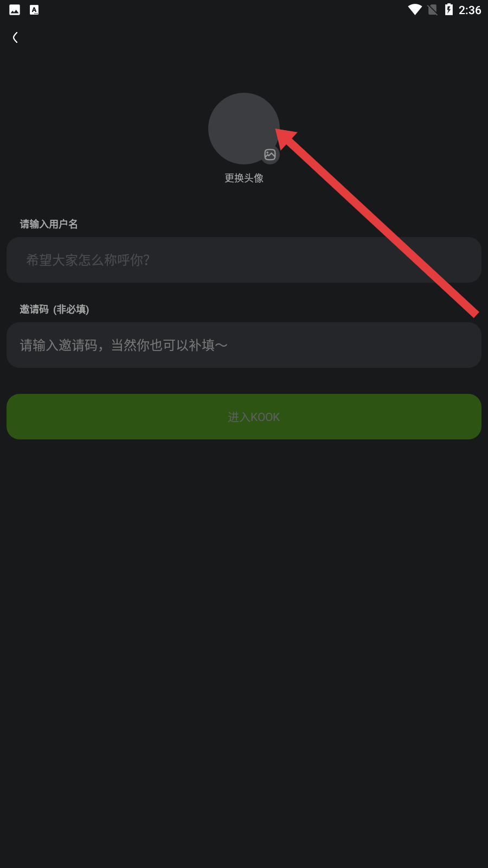
Task: Tap the placeholder text 请输入邀请码,当然你也可以补填~
Action: pyautogui.click(x=124, y=345)
